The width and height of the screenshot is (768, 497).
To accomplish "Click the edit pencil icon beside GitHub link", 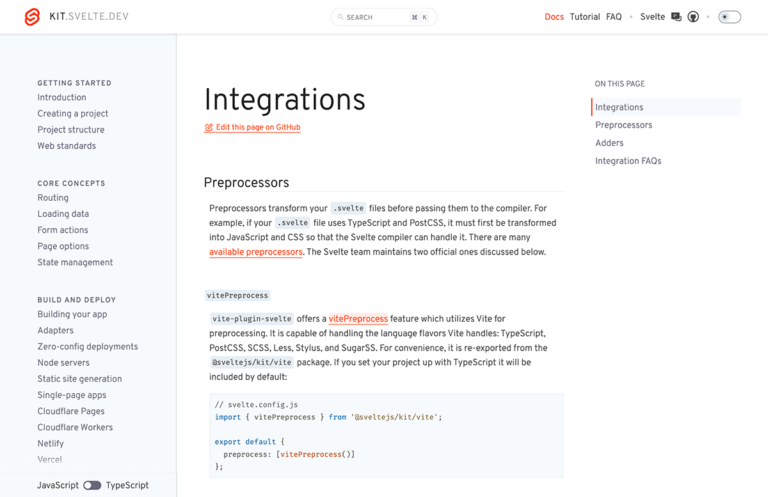I will [209, 127].
